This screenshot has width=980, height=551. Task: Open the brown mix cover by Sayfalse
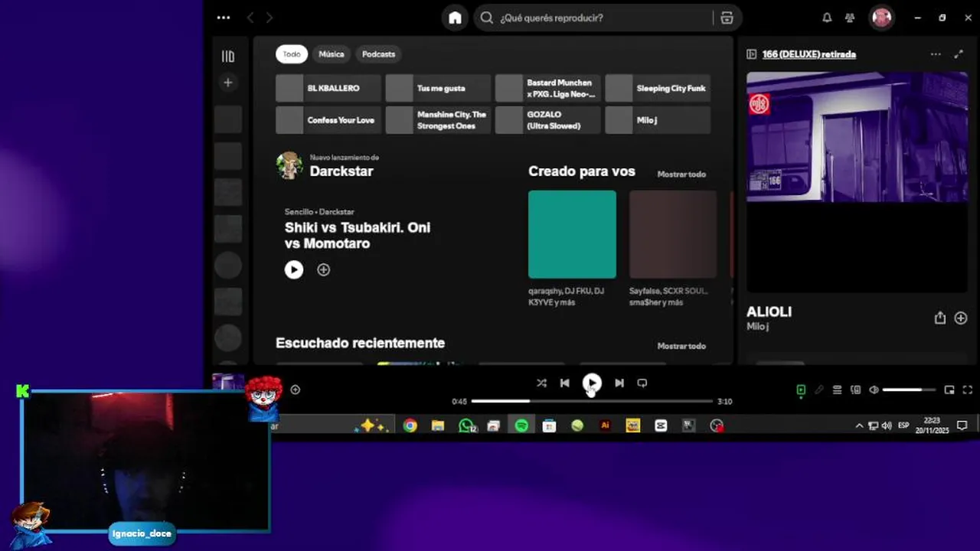(673, 234)
